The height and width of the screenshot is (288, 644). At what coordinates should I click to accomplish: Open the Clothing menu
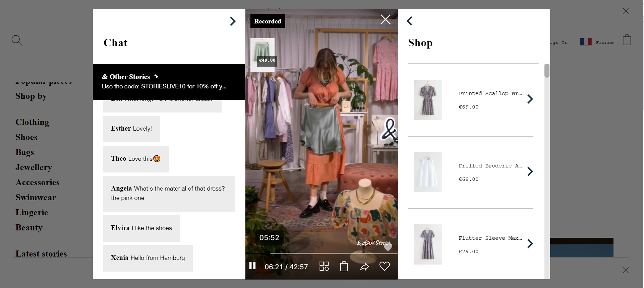click(x=32, y=122)
